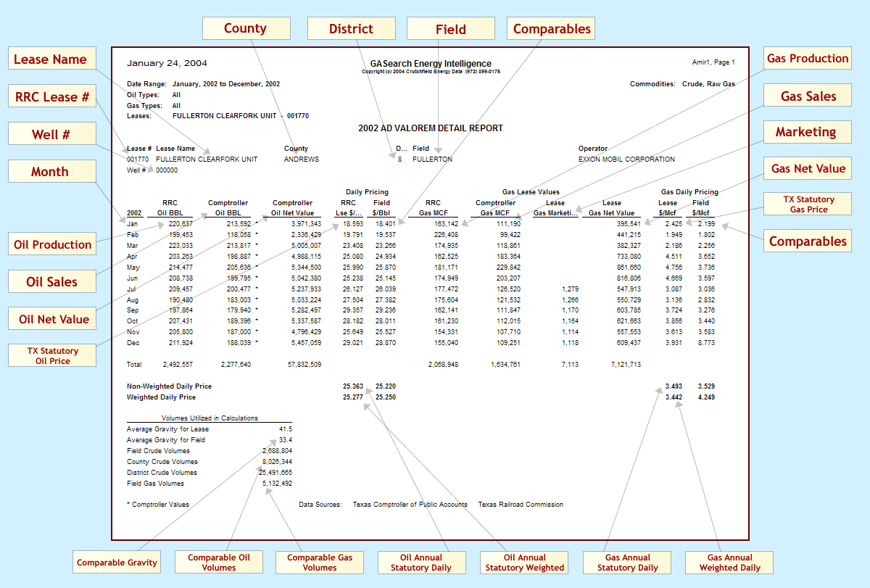The image size is (870, 588).
Task: Select the Marketing callout label
Action: (x=805, y=132)
